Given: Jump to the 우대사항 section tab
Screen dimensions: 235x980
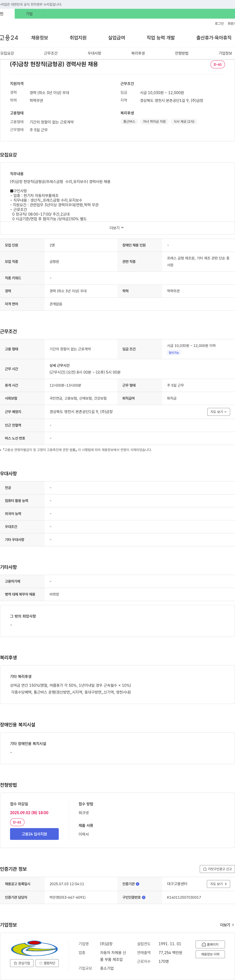Looking at the screenshot, I should pyautogui.click(x=94, y=53).
